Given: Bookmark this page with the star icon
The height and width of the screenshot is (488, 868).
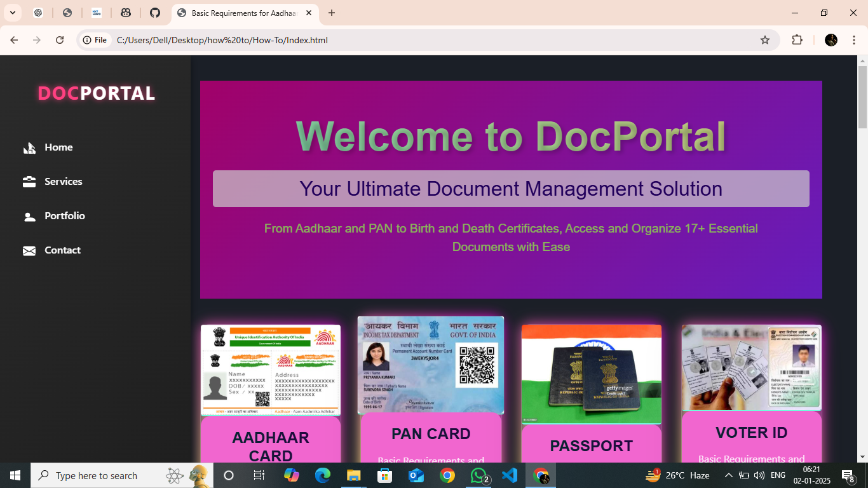Looking at the screenshot, I should 764,39.
